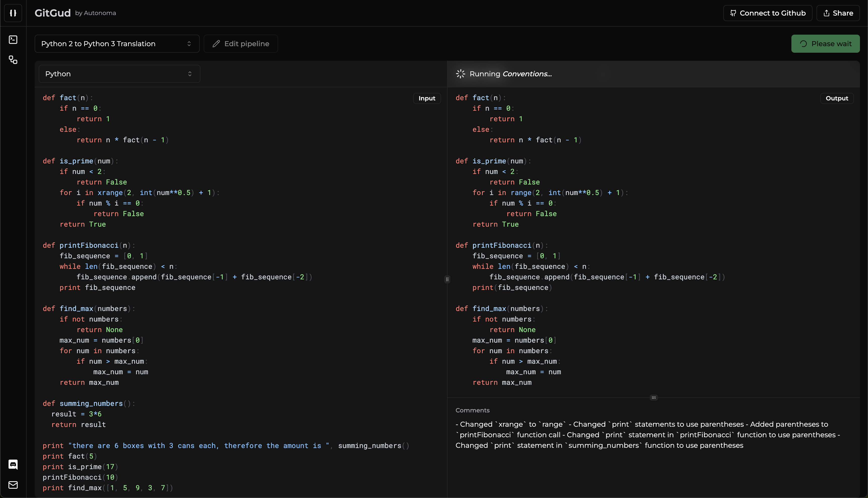
Task: Click 'return True' in output code
Action: (496, 224)
